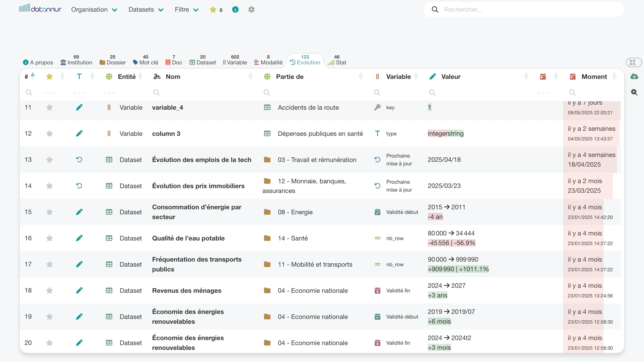Click variable bars icon in row 12
Image resolution: width=644 pixels, height=362 pixels.
pos(109,133)
